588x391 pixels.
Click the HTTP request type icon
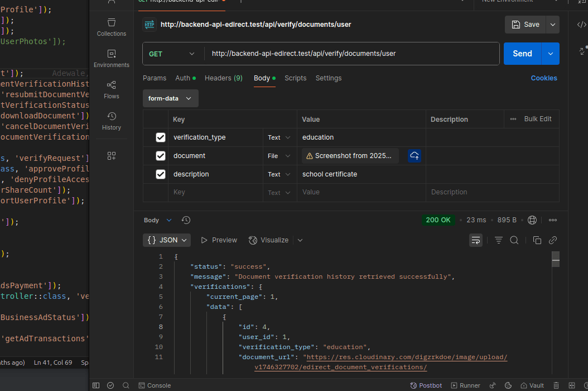tap(150, 25)
